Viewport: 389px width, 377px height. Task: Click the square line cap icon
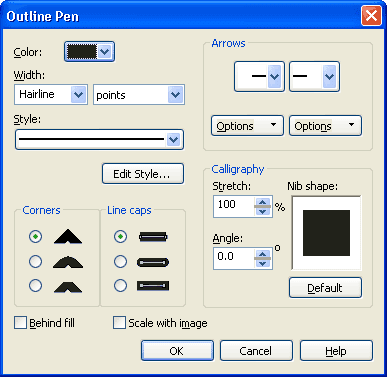coord(153,237)
